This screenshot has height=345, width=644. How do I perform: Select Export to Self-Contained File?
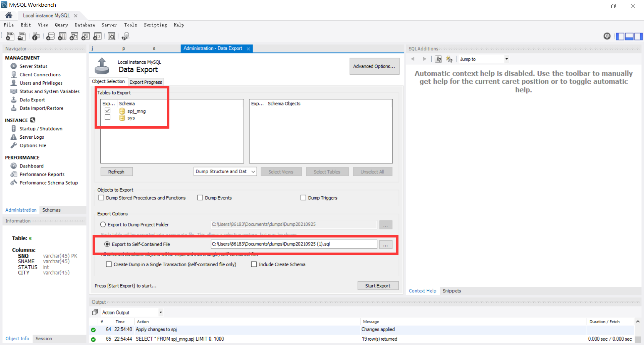[107, 244]
